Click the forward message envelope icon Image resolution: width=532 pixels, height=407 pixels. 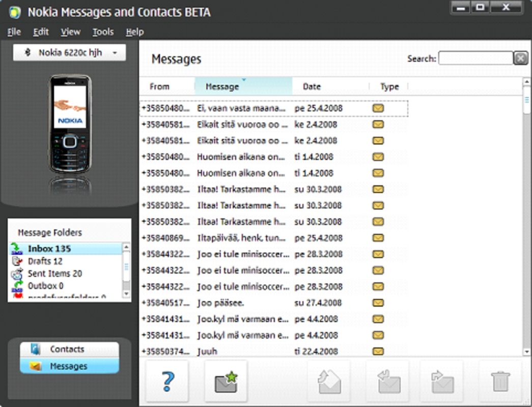pyautogui.click(x=442, y=381)
